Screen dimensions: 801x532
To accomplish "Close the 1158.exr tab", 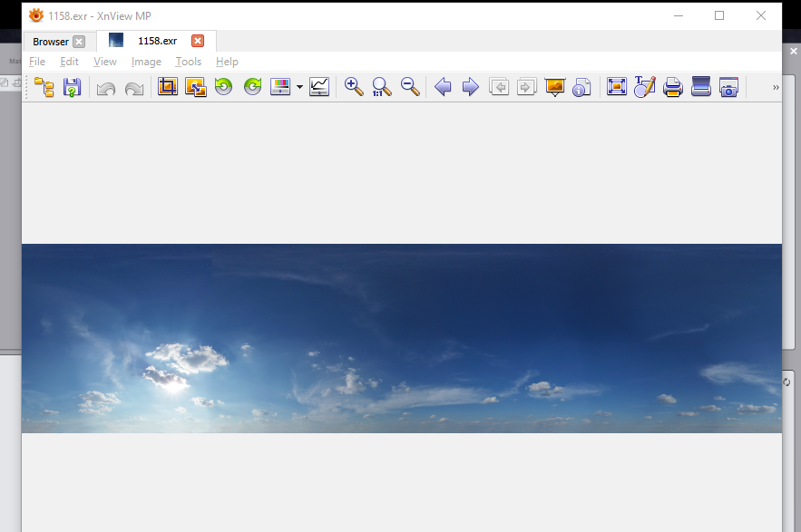I will [198, 41].
